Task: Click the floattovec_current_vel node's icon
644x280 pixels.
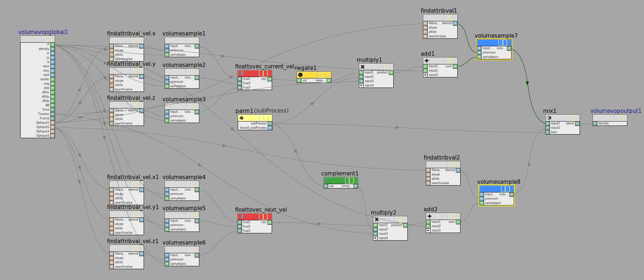Action: [241, 73]
